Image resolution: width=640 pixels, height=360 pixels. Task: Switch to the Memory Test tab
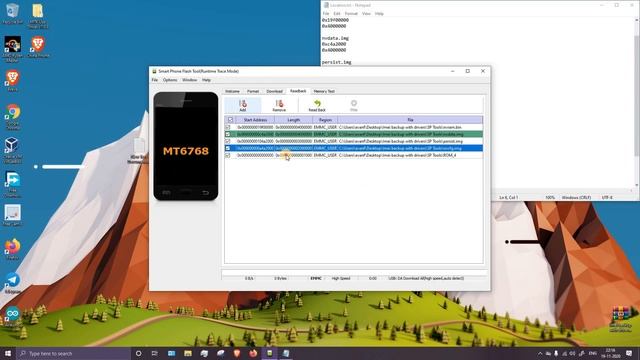pos(324,91)
